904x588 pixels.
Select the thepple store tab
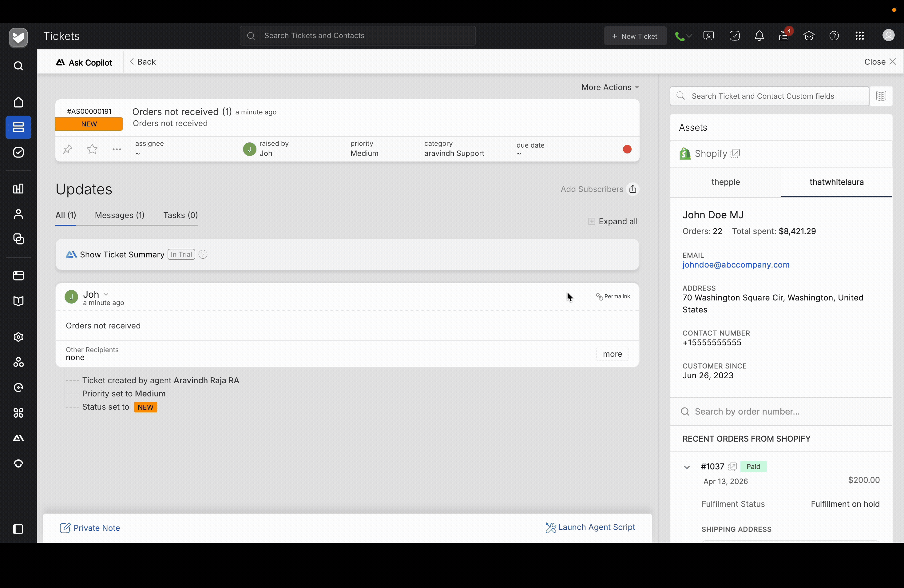725,182
